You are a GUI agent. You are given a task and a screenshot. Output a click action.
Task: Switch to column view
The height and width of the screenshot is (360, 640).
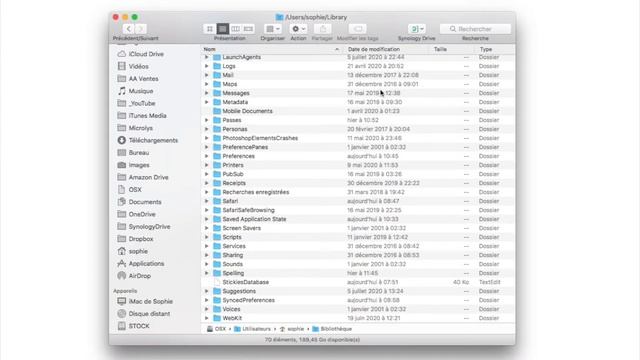click(x=236, y=29)
